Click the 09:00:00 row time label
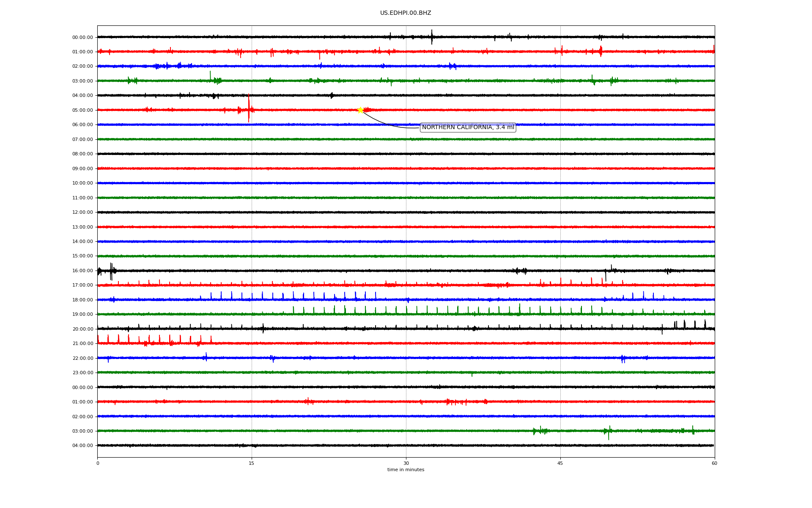Viewport: 812px width, 508px height. [x=82, y=168]
